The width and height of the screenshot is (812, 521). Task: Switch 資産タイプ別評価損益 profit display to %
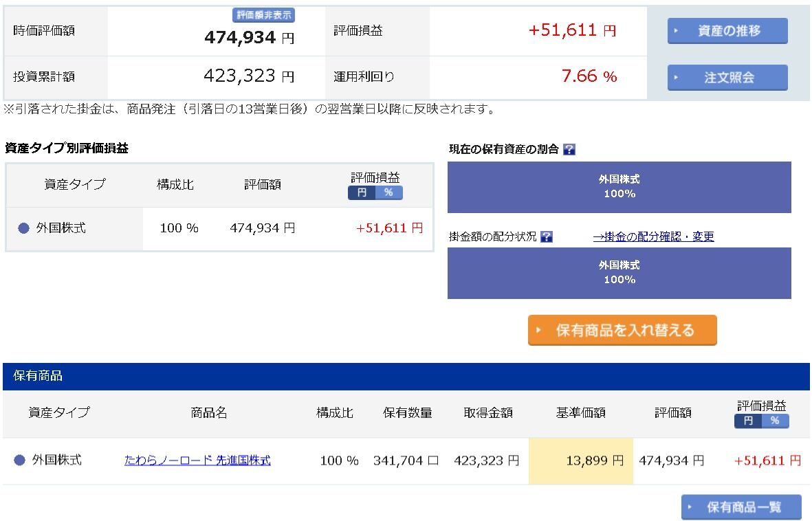pos(388,192)
